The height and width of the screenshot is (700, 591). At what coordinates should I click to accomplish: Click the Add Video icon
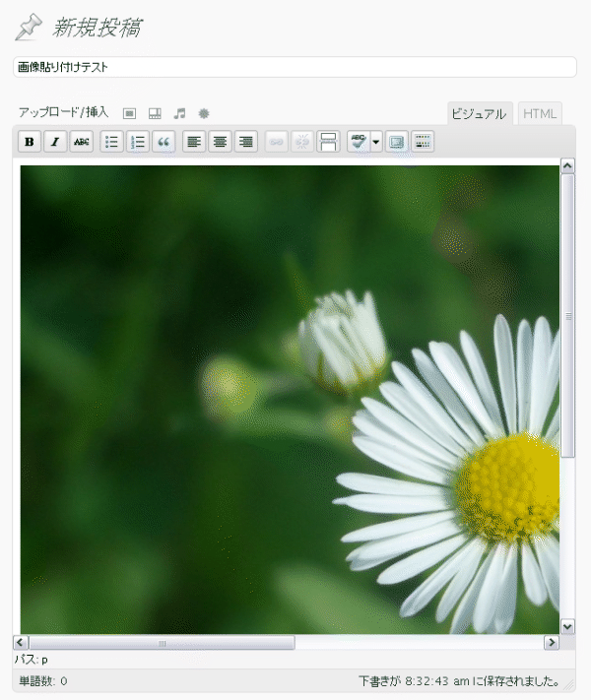tap(155, 113)
